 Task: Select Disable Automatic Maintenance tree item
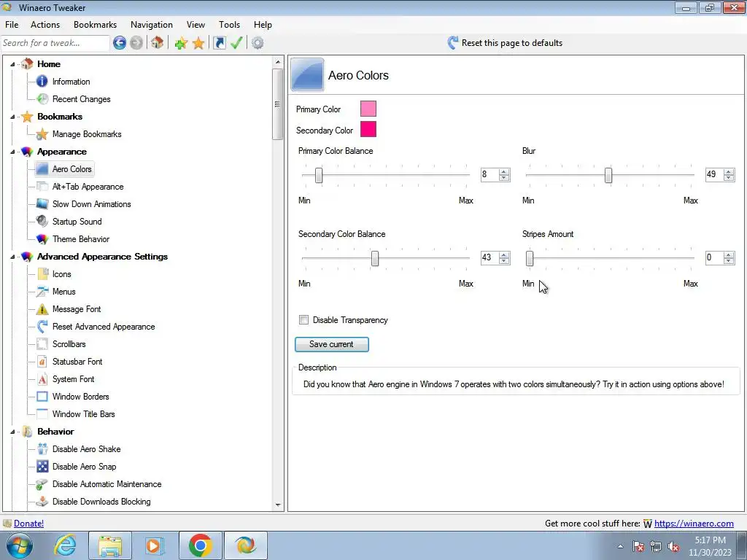pyautogui.click(x=107, y=484)
